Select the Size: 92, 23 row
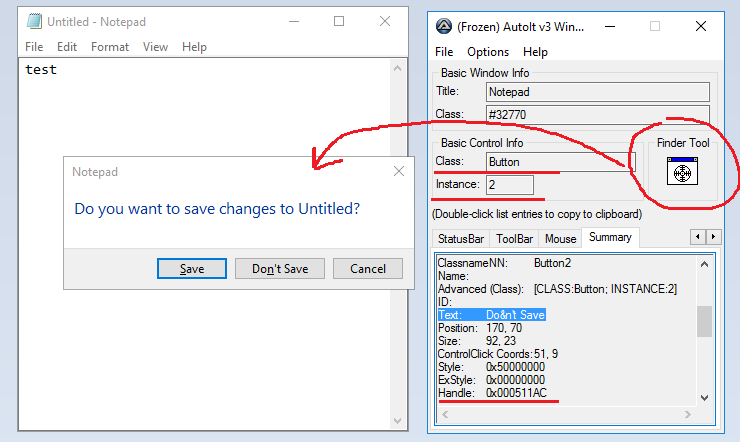This screenshot has height=442, width=740. [477, 341]
